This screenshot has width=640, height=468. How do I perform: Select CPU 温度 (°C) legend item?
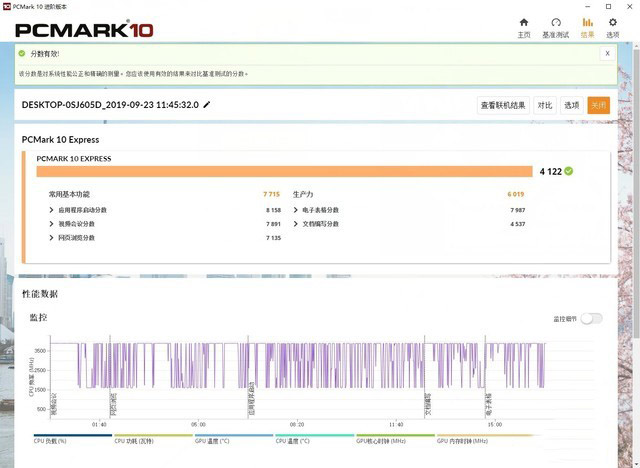pyautogui.click(x=314, y=439)
